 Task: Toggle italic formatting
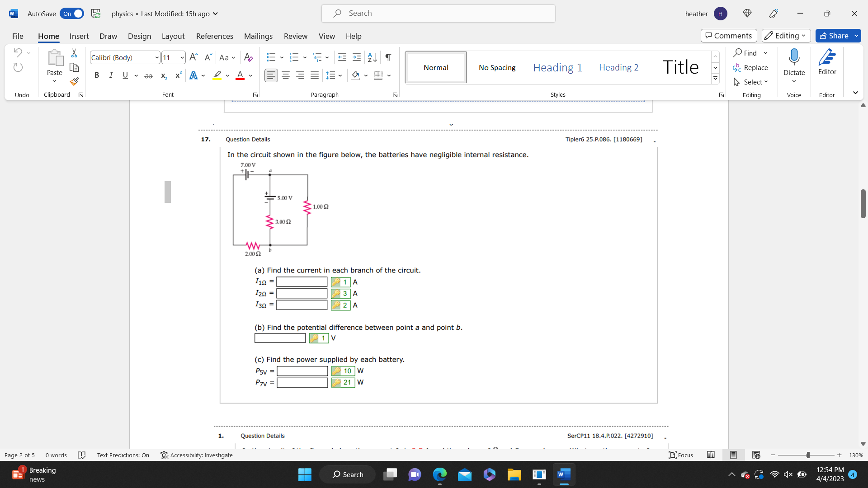tap(111, 75)
